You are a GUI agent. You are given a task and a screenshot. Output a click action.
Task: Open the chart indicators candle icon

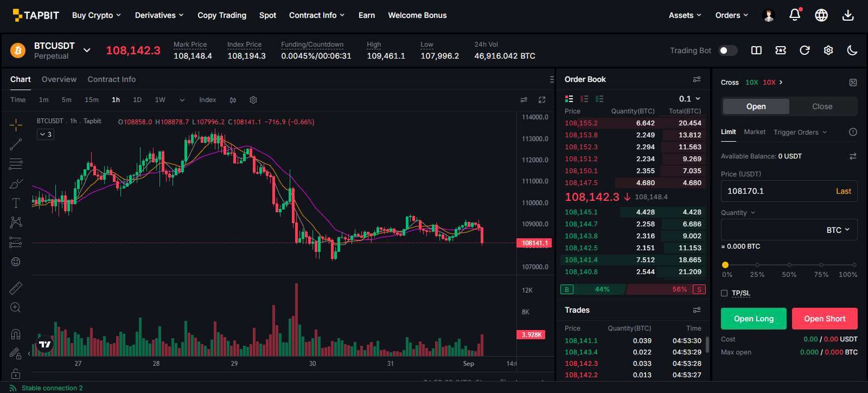(233, 100)
